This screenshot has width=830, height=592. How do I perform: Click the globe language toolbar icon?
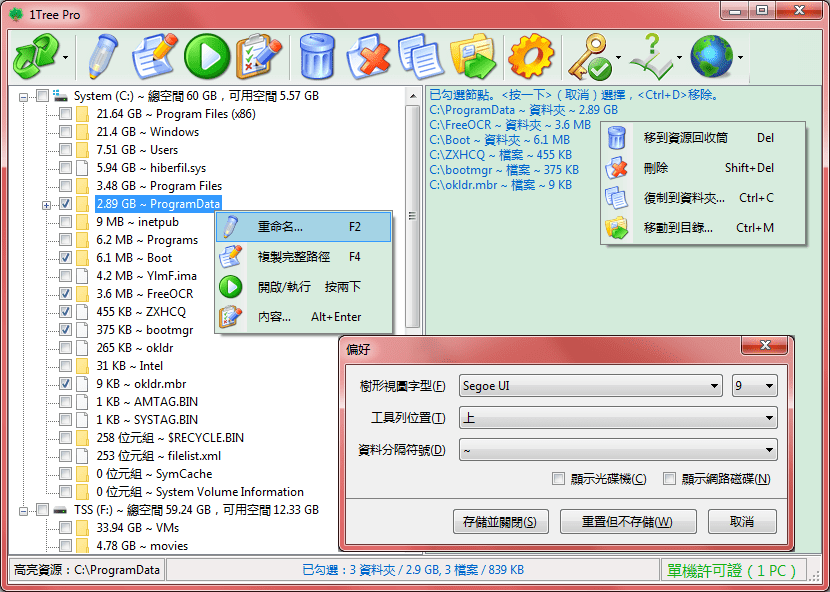click(711, 57)
